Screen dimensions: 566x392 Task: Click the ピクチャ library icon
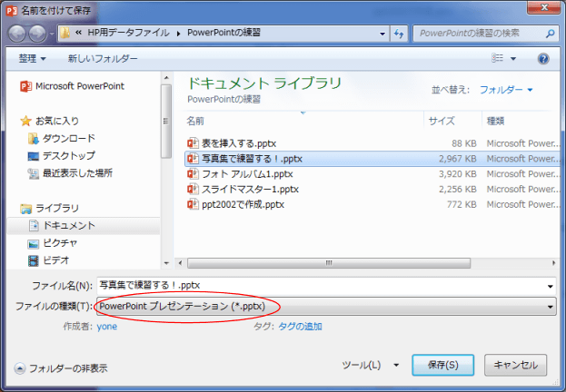tap(34, 244)
